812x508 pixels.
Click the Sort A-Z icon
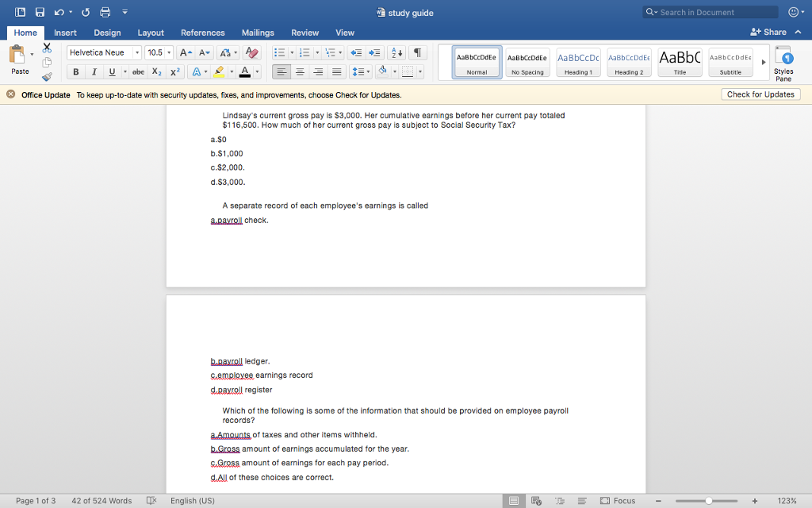(x=396, y=52)
